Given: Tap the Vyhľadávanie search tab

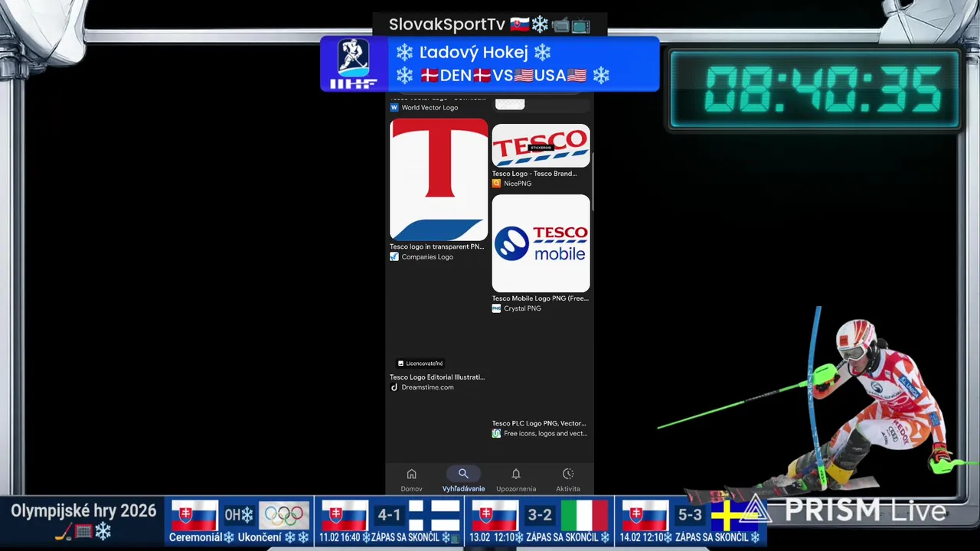Looking at the screenshot, I should [x=463, y=481].
